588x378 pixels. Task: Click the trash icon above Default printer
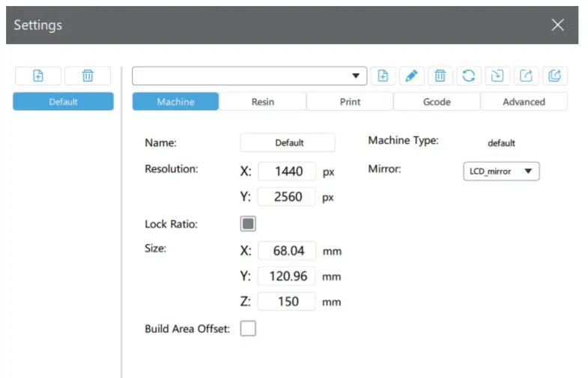[88, 76]
